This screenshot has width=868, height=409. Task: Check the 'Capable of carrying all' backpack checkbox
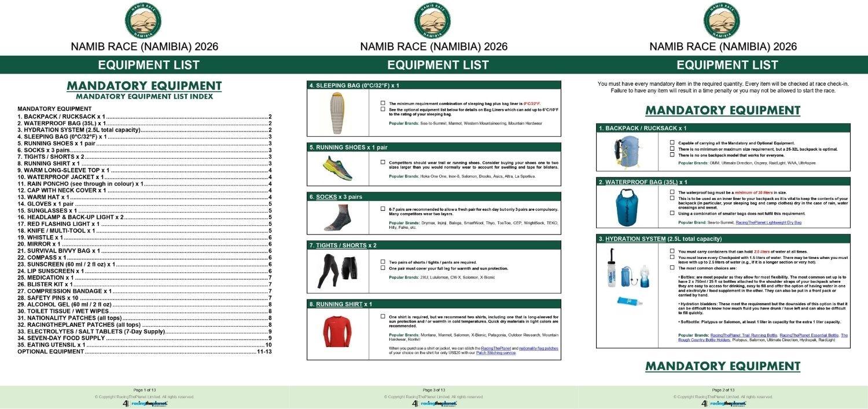point(672,143)
